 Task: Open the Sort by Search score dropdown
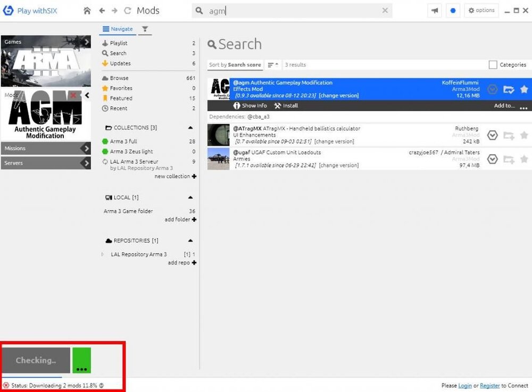click(x=235, y=65)
